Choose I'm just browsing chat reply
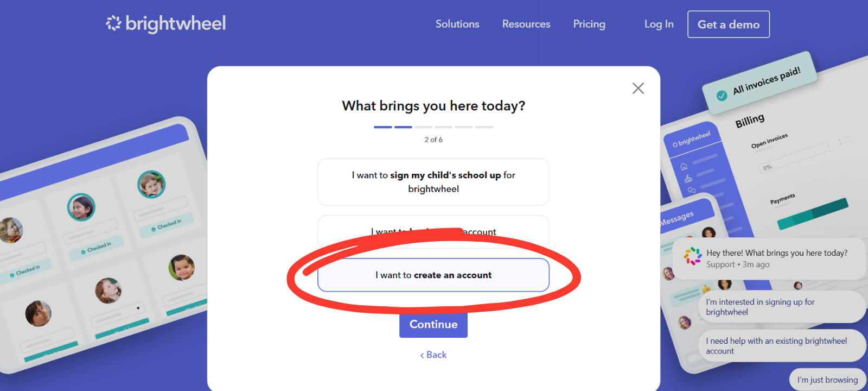The width and height of the screenshot is (868, 391). click(x=827, y=380)
